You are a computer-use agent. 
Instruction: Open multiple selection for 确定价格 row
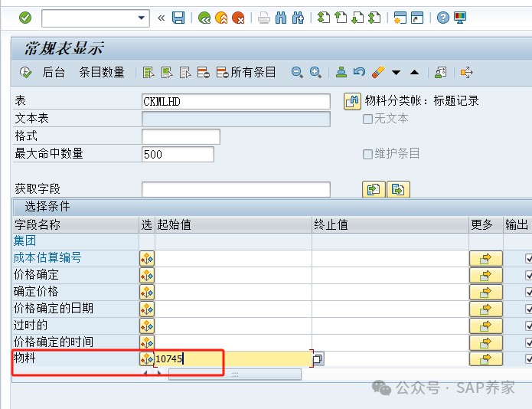click(485, 293)
